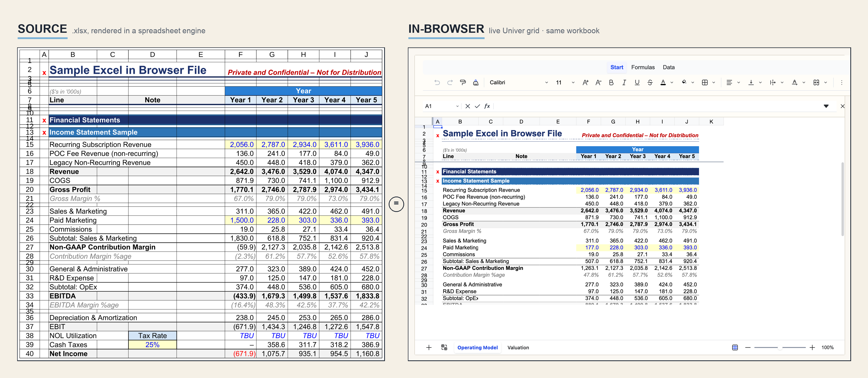
Task: Click Financial Statements header row in Univer grid
Action: (x=570, y=172)
